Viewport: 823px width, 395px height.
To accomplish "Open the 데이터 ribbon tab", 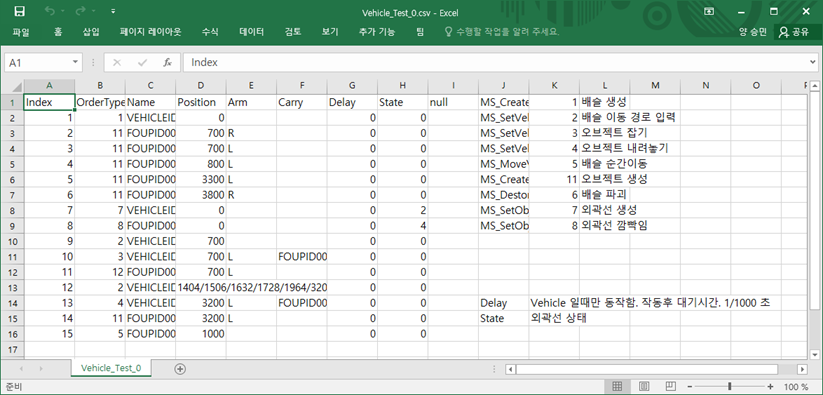I will (251, 32).
